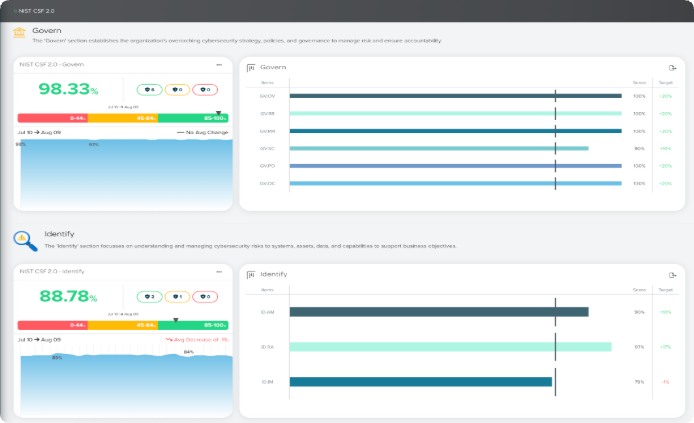Click the ID.AM bar in Identify chart
This screenshot has width=694, height=423.
pyautogui.click(x=439, y=312)
